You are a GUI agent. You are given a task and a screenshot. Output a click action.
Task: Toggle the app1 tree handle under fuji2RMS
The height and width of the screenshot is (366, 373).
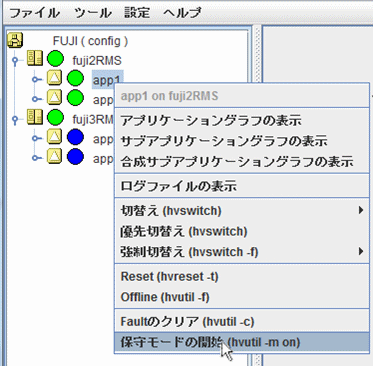tap(35, 79)
